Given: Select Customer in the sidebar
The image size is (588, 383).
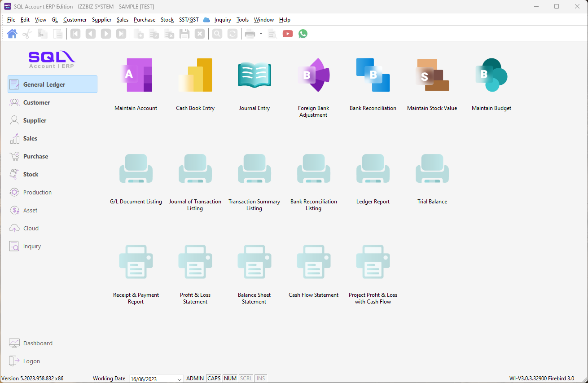Looking at the screenshot, I should (x=53, y=102).
